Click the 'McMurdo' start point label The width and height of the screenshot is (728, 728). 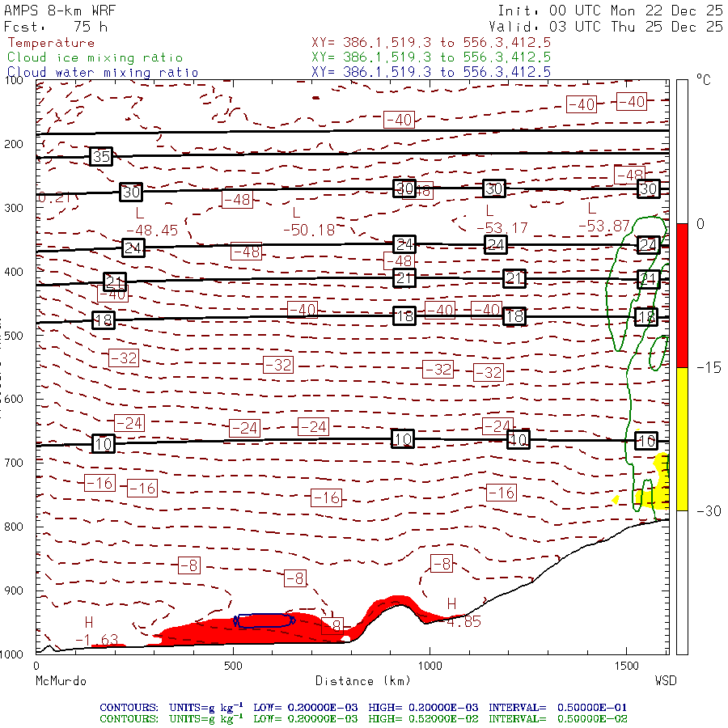(x=61, y=681)
